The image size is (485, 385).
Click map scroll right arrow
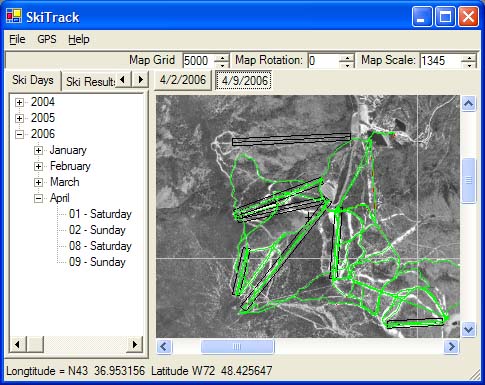tap(452, 347)
